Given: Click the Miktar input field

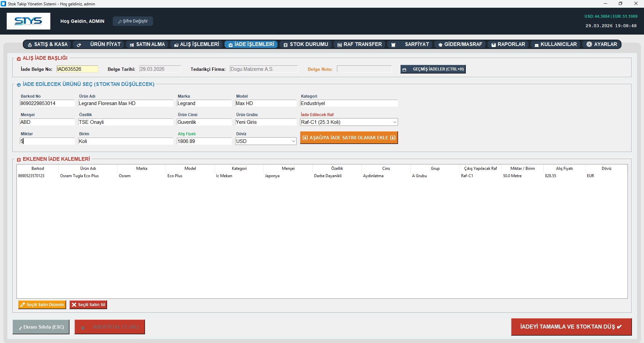Looking at the screenshot, I should coord(47,141).
